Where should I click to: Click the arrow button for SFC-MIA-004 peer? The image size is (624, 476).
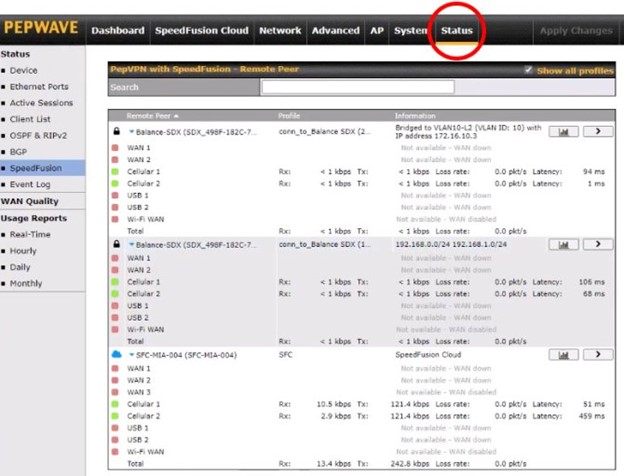click(x=597, y=355)
